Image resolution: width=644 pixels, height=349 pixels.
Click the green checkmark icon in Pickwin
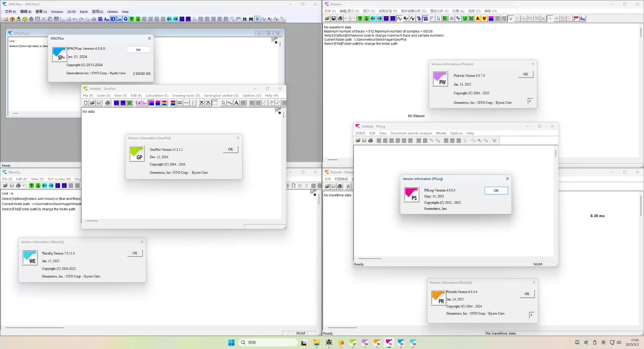pyautogui.click(x=465, y=18)
